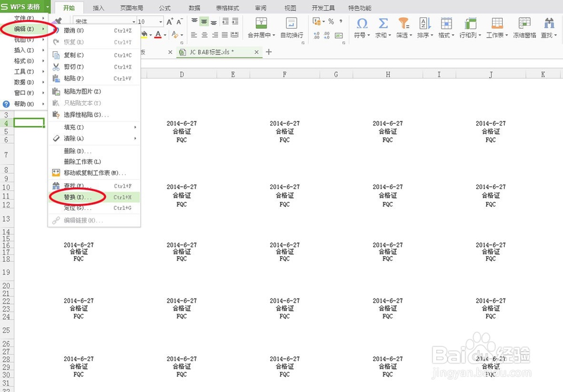563x392 pixels.
Task: Open the 插入 (Insert) ribbon tab
Action: click(99, 7)
